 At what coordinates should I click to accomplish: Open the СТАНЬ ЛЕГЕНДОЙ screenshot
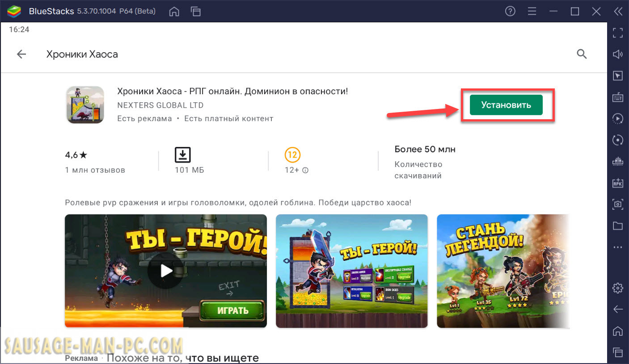click(503, 271)
